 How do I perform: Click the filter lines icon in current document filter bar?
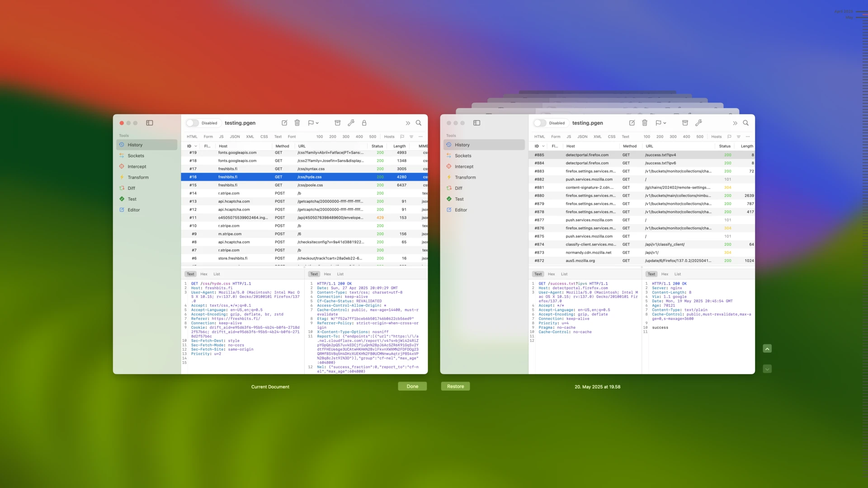click(x=411, y=136)
